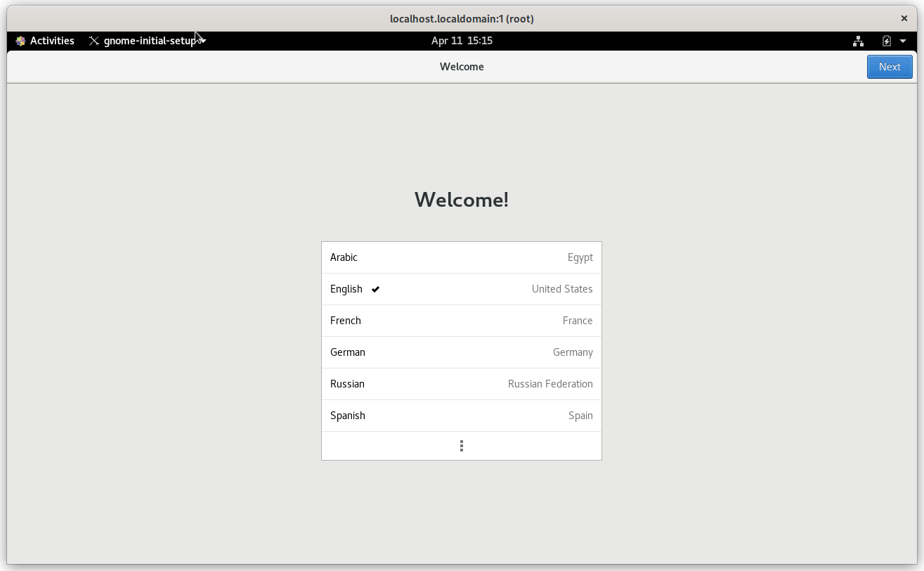Screen dimensions: 924x571
Task: Select the English United States language
Action: (462, 289)
